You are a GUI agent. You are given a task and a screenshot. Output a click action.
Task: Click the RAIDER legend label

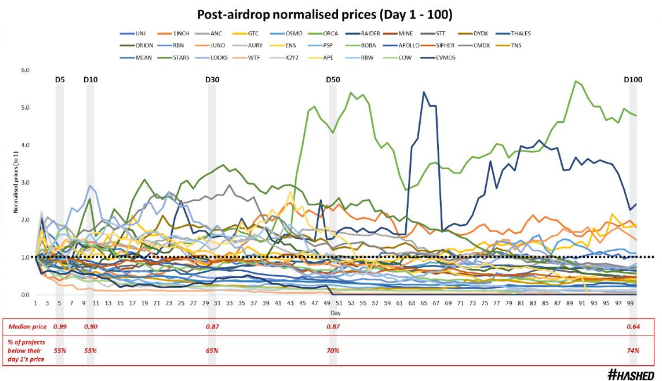click(x=363, y=33)
